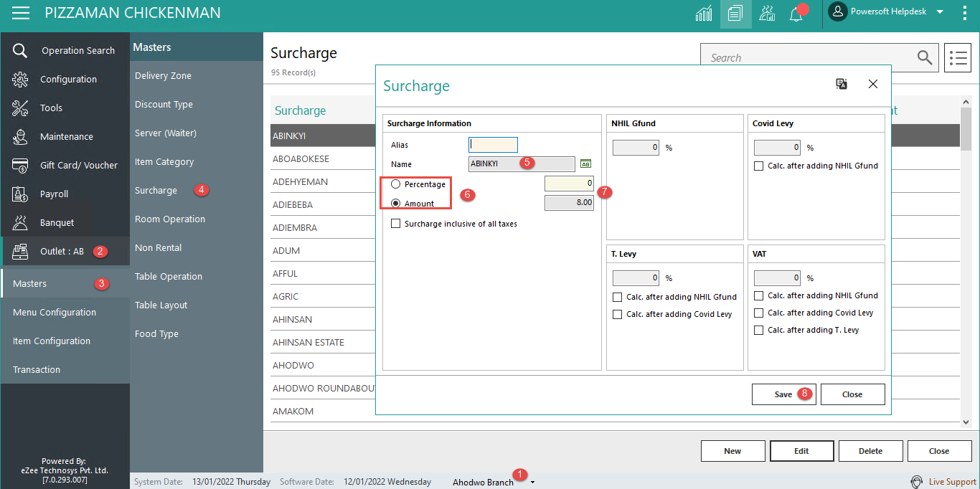
Task: Open notifications via the bell icon
Action: tap(796, 13)
